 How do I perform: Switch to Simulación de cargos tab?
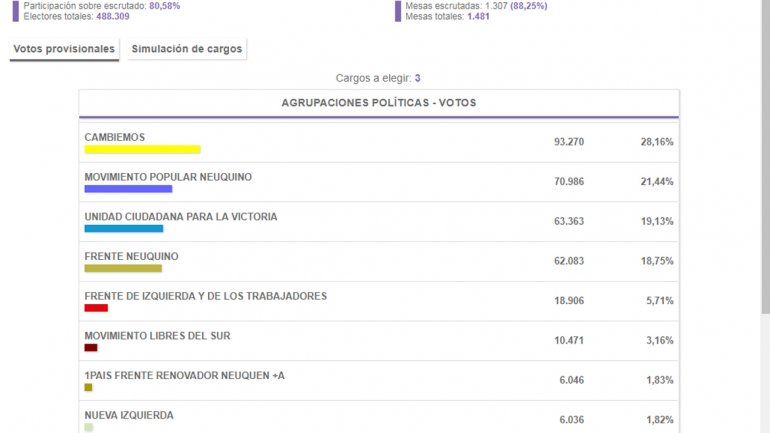click(x=187, y=49)
